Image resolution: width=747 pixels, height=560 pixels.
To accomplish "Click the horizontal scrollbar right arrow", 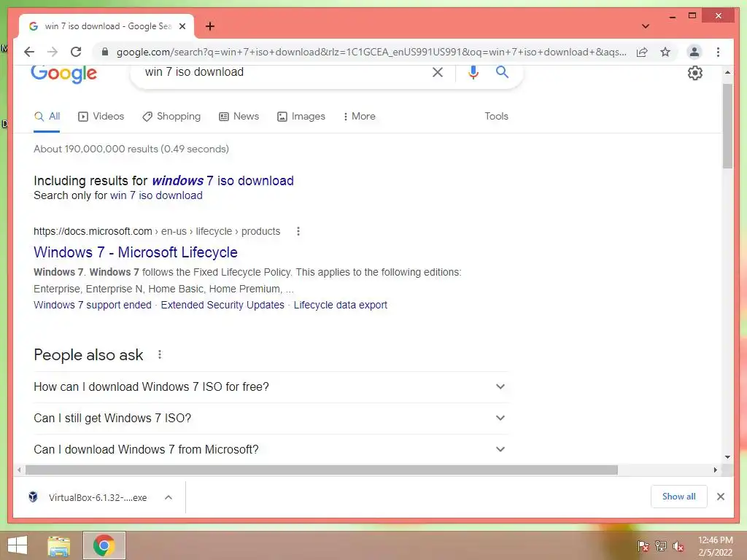I will click(x=715, y=470).
